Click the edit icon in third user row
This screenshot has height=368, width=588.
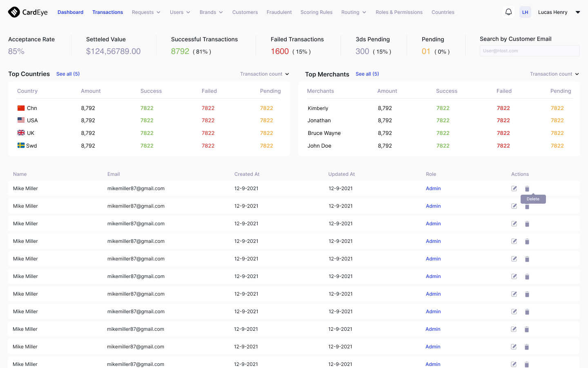click(x=514, y=224)
